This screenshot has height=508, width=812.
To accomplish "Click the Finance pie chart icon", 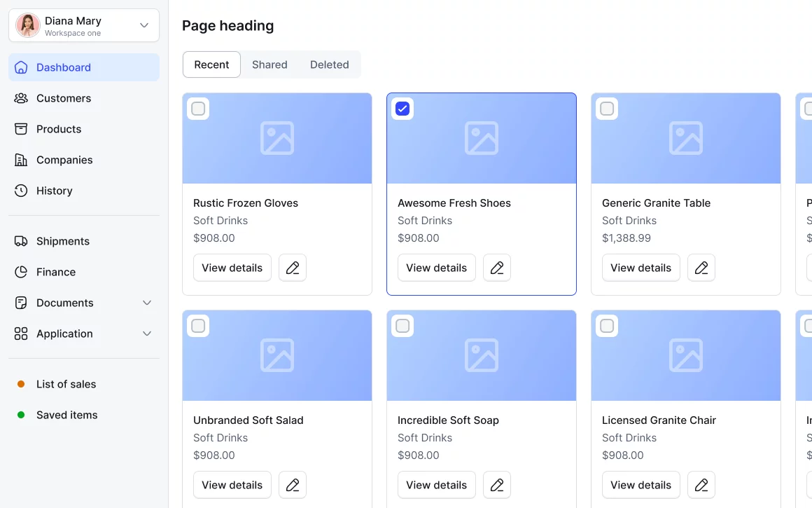I will coord(21,272).
